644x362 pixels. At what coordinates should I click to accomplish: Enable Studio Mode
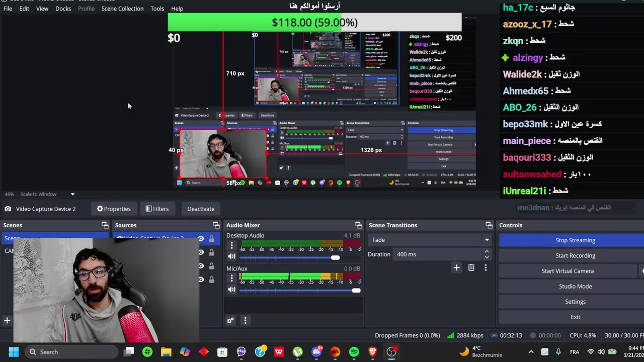[575, 286]
